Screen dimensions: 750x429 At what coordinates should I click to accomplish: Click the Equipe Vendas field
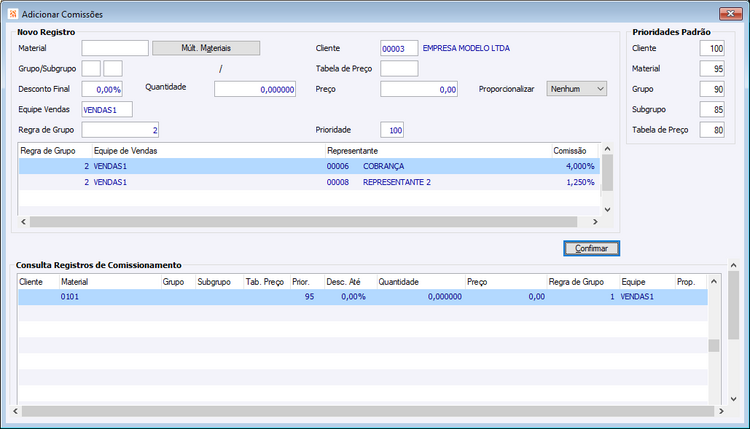coord(107,110)
